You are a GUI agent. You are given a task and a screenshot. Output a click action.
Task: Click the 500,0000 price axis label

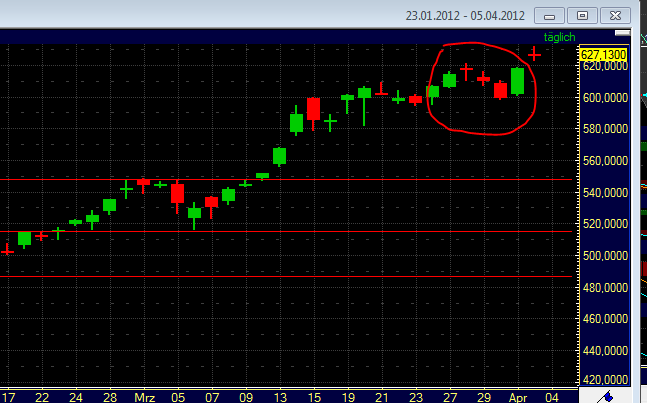click(605, 255)
